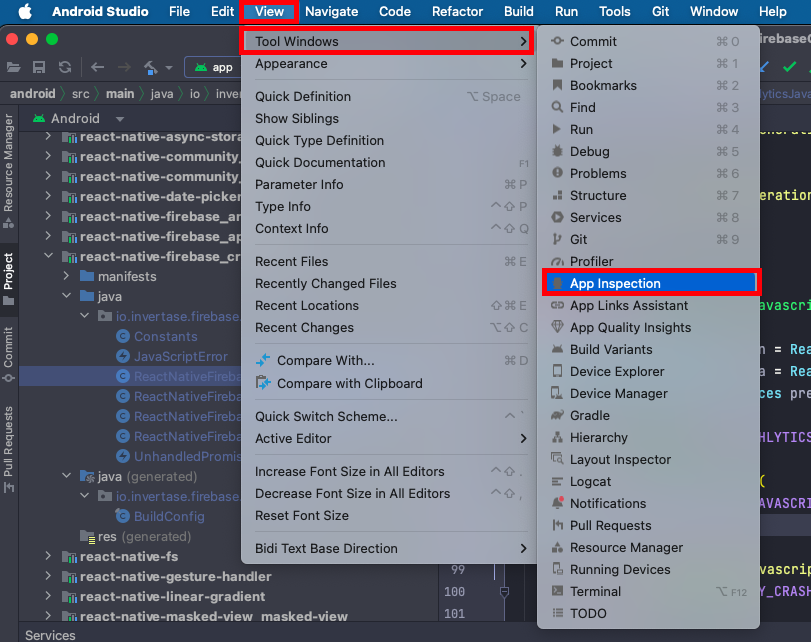Open the Pull Requests side tab

pyautogui.click(x=9, y=450)
